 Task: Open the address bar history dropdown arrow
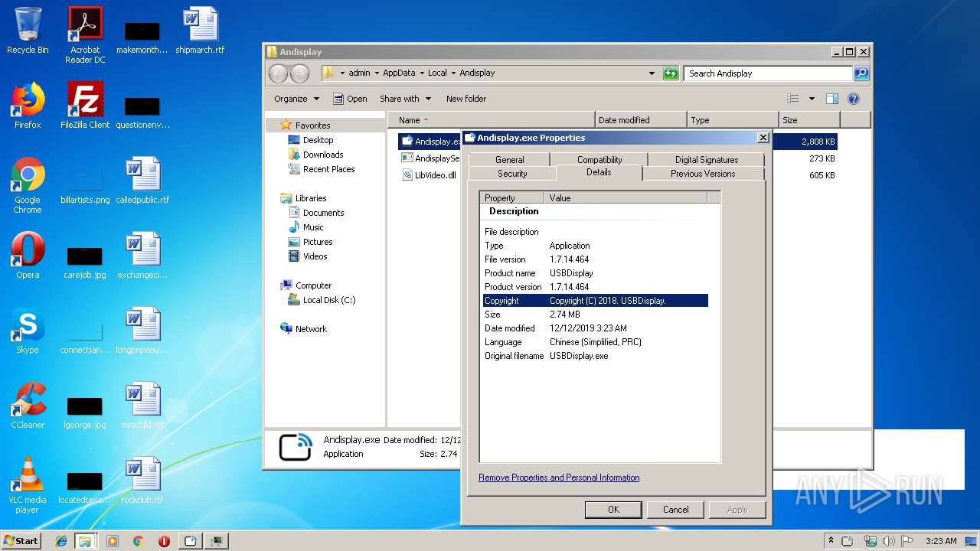(x=652, y=73)
